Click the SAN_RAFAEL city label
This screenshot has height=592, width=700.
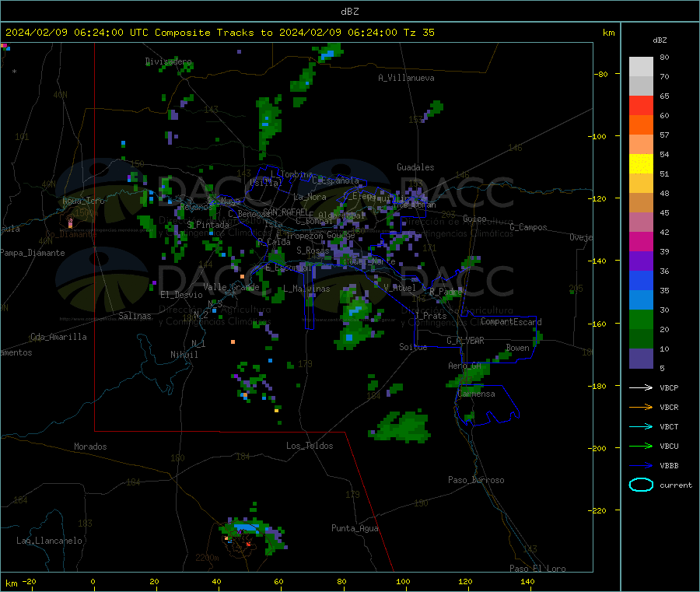(x=285, y=212)
